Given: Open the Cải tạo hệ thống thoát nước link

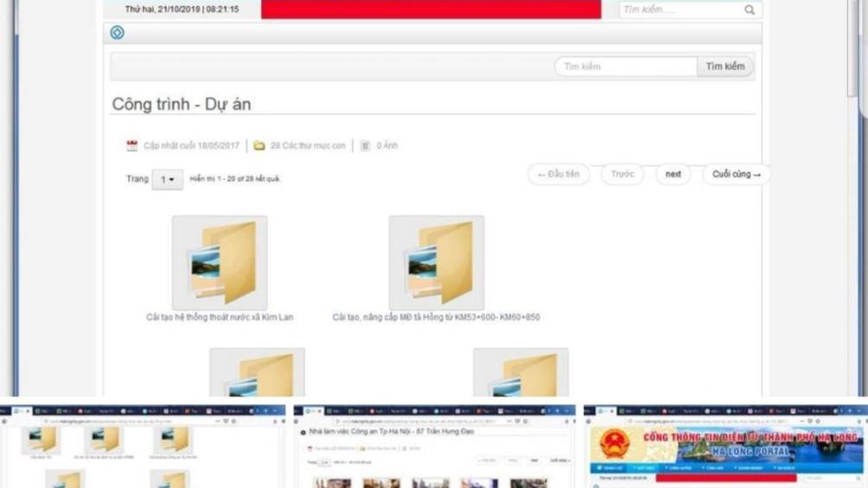Looking at the screenshot, I should 220,317.
